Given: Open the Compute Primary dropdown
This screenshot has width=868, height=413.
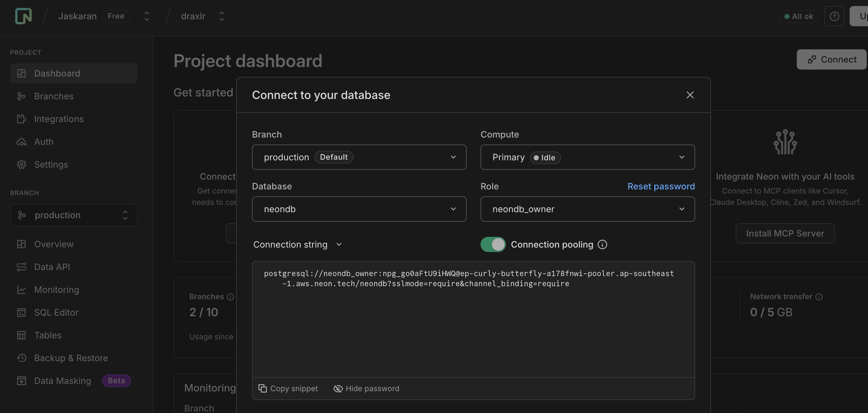Looking at the screenshot, I should point(587,157).
